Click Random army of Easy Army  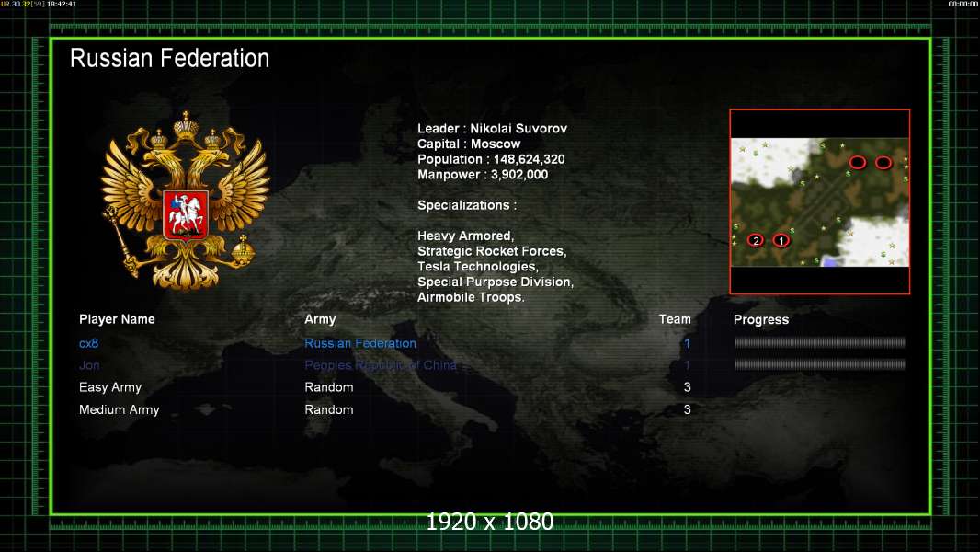tap(329, 387)
